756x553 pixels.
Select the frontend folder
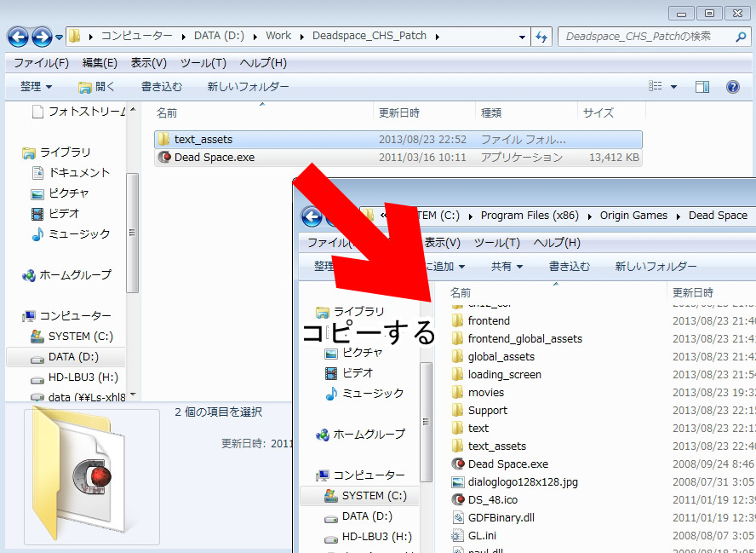click(x=481, y=321)
